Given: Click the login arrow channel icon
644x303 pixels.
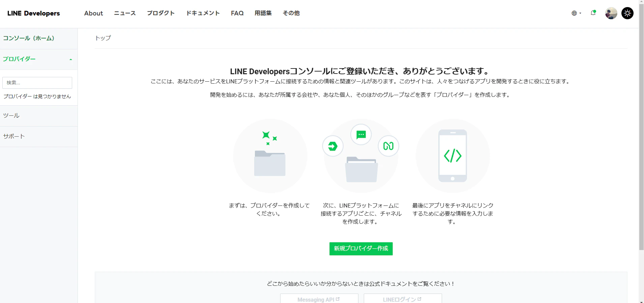Looking at the screenshot, I should tap(333, 146).
